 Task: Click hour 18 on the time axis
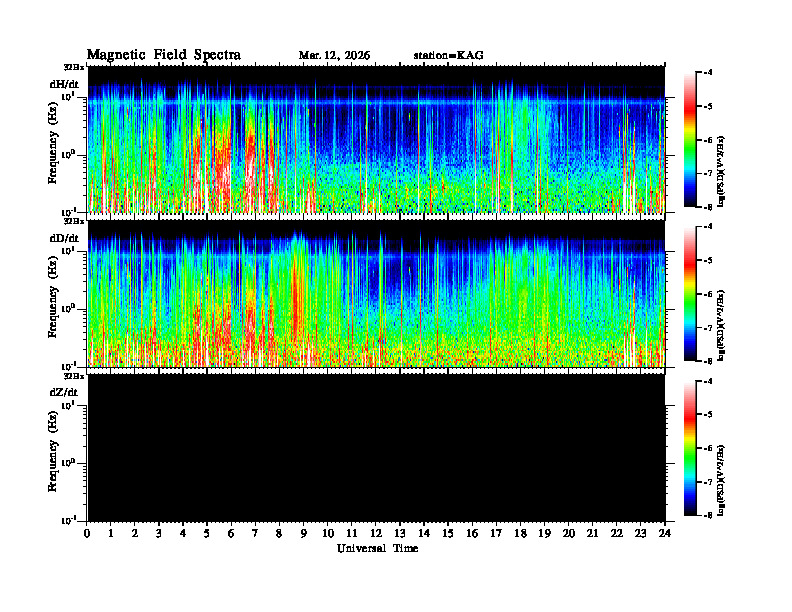[520, 533]
